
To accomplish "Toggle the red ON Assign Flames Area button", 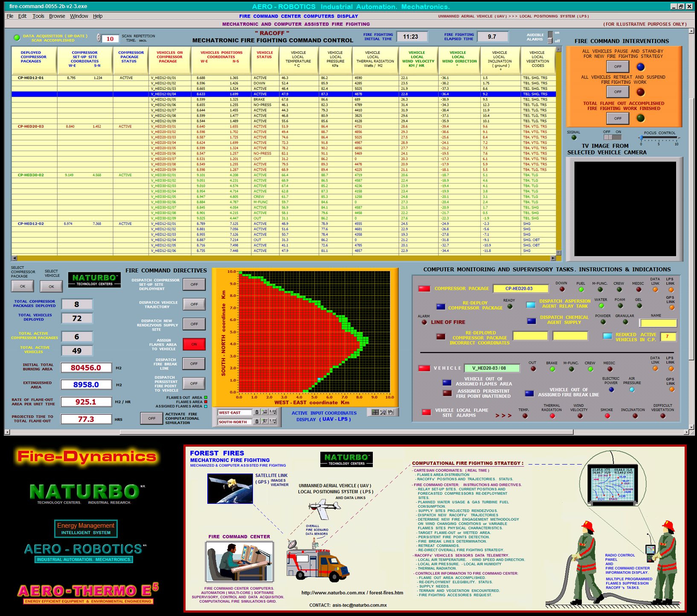I will click(x=194, y=344).
